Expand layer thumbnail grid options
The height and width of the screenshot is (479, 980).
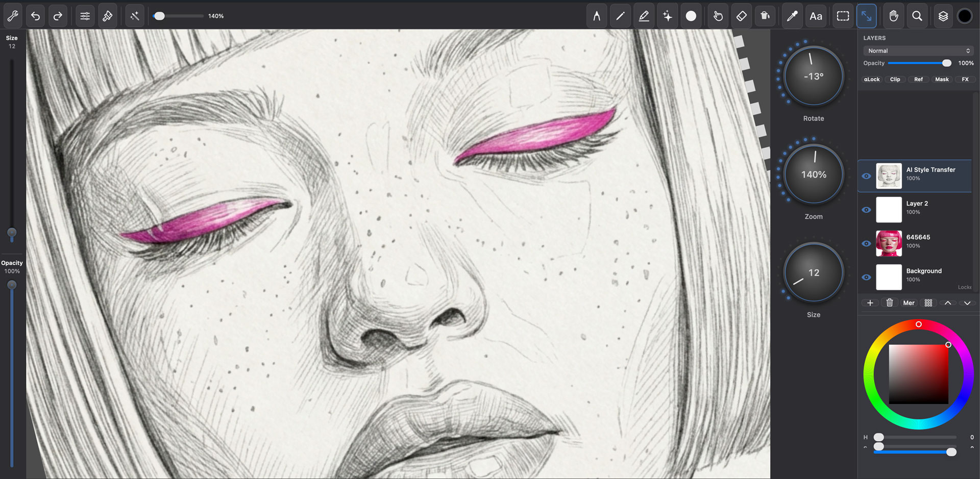pos(928,302)
